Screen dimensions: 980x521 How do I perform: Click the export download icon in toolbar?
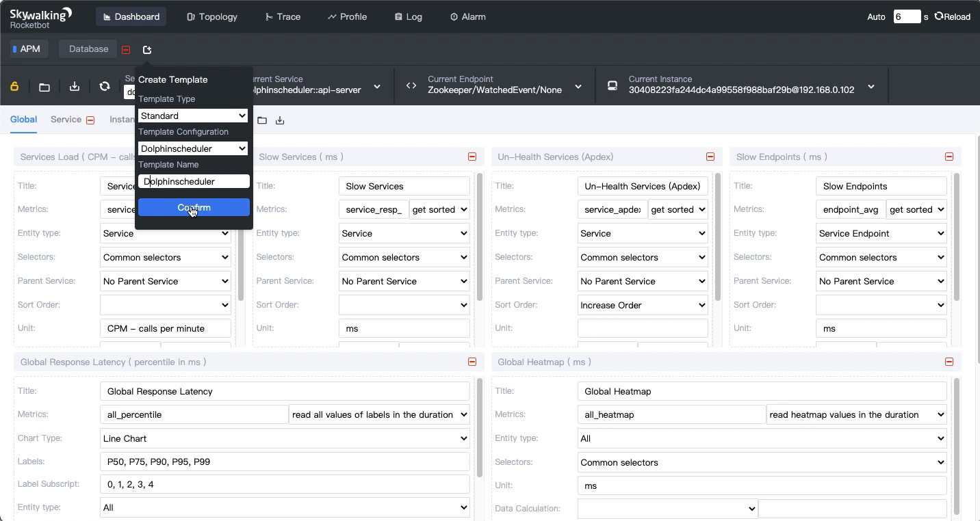pyautogui.click(x=75, y=86)
